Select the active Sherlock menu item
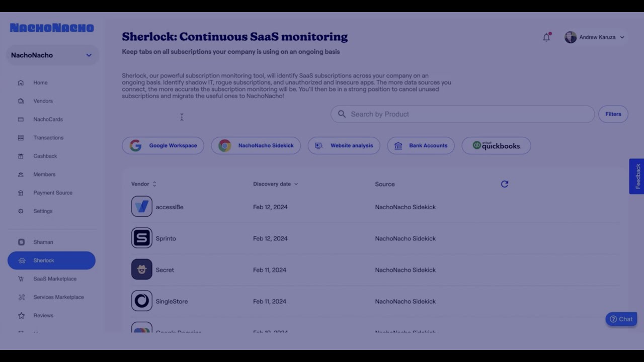The width and height of the screenshot is (644, 362). click(51, 260)
